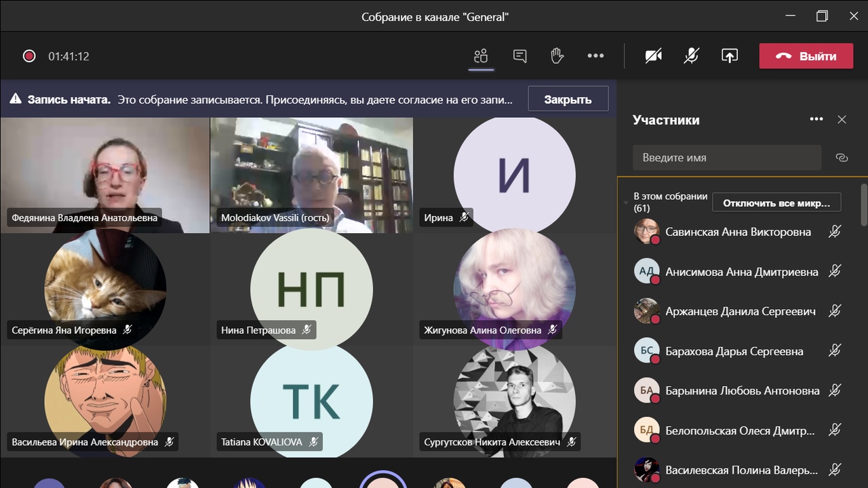Open the participants list icon
This screenshot has width=868, height=488.
coord(481,56)
